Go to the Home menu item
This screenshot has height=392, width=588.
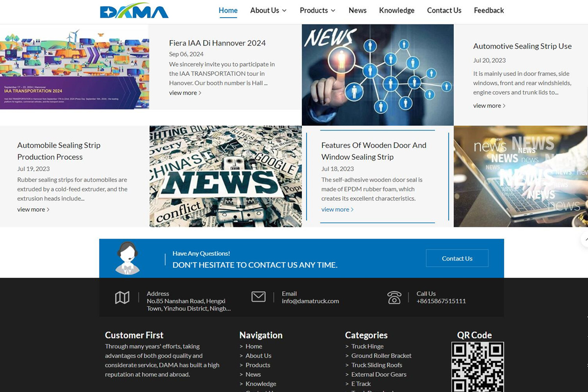click(x=228, y=10)
